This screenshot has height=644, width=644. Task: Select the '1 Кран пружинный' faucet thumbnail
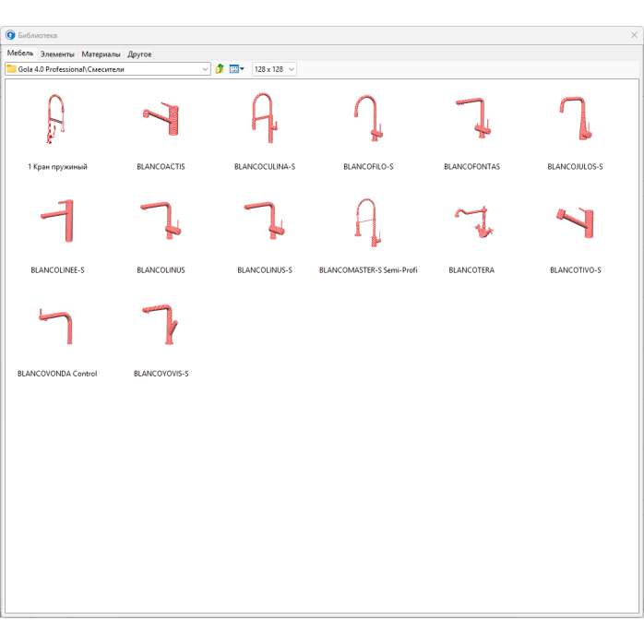56,119
